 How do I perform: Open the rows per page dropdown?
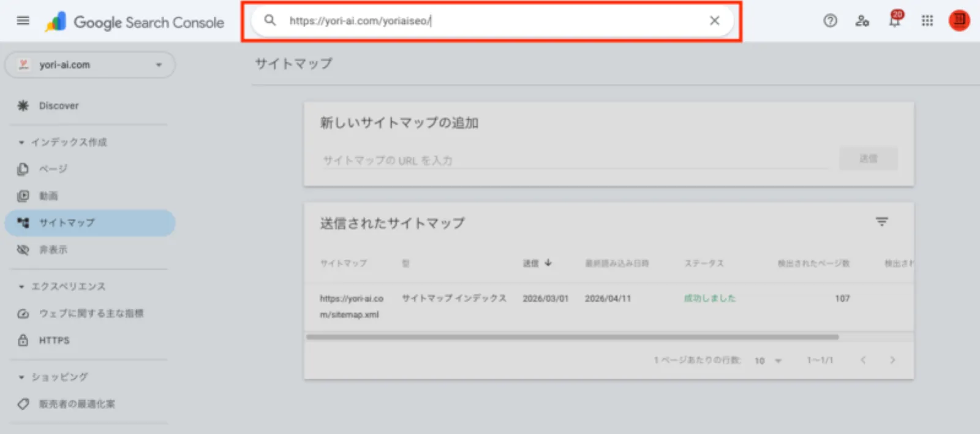768,360
